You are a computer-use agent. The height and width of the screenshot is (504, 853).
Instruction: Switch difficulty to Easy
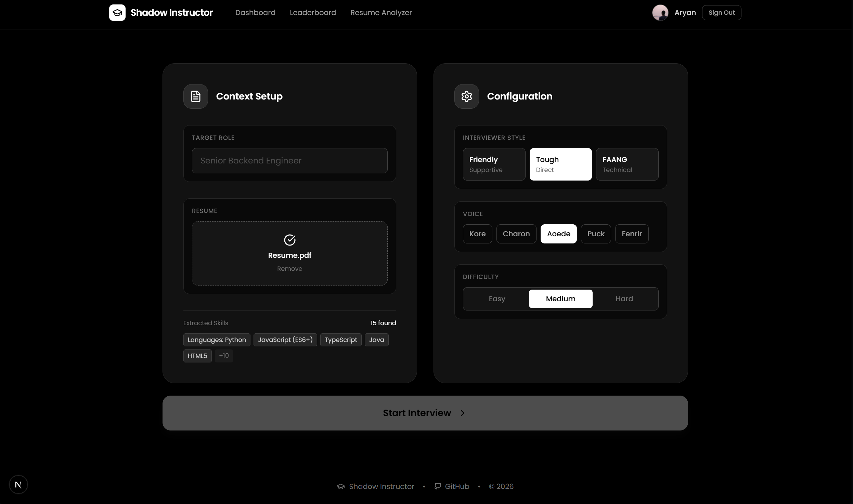pyautogui.click(x=497, y=299)
